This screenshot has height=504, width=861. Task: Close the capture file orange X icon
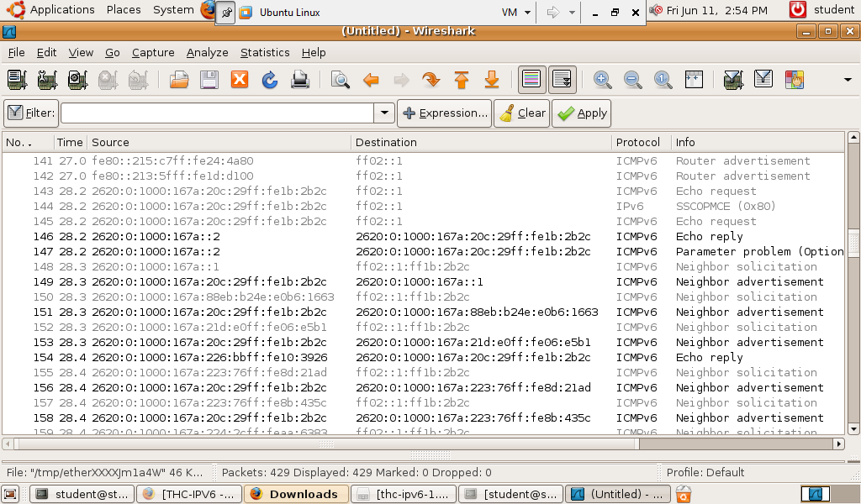point(240,80)
